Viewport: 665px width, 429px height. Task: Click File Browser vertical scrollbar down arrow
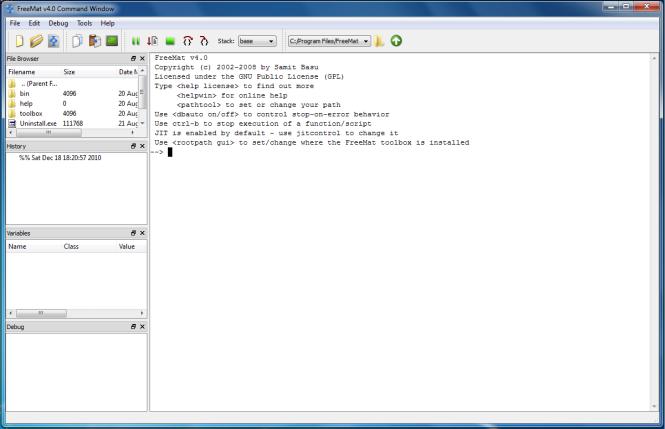[x=142, y=123]
